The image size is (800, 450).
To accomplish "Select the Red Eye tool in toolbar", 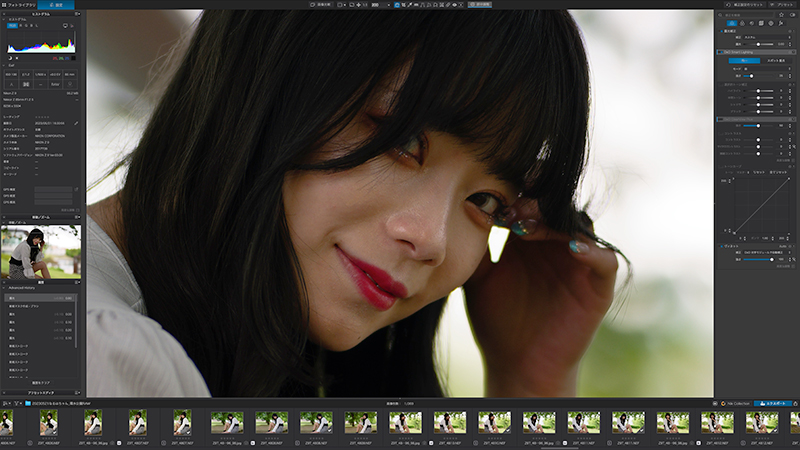I will tap(454, 5).
